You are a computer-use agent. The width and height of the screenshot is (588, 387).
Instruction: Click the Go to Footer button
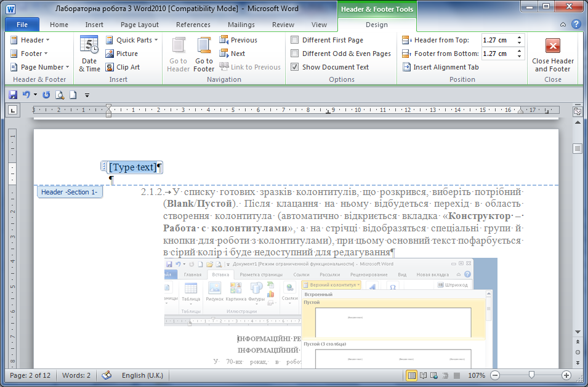pyautogui.click(x=204, y=54)
